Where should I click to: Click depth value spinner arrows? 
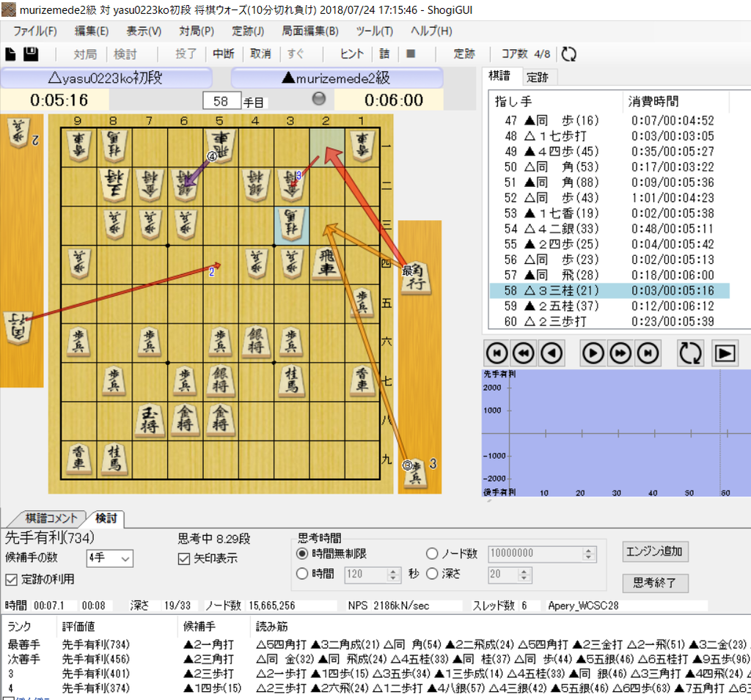[524, 574]
